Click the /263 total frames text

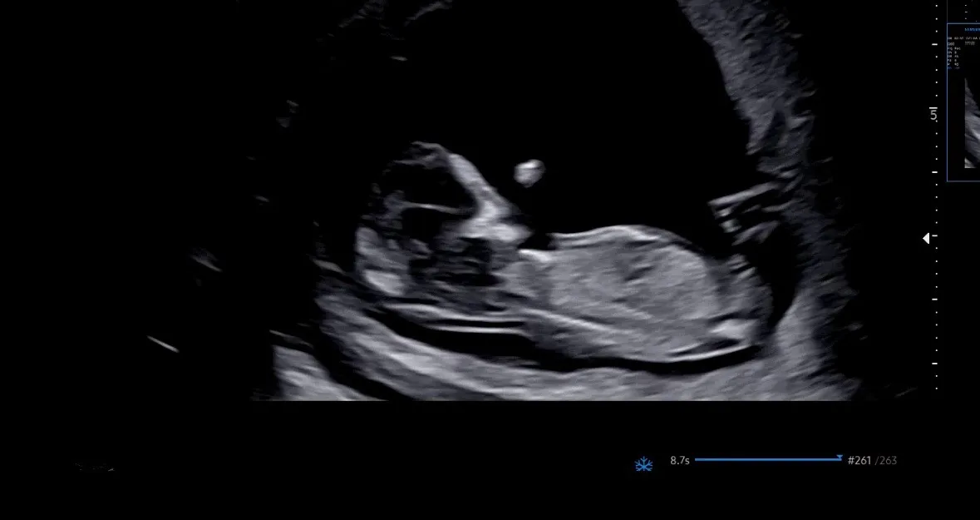(886, 461)
